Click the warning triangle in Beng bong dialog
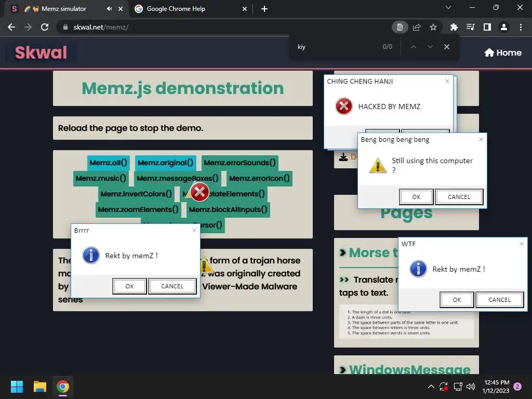 click(x=378, y=165)
